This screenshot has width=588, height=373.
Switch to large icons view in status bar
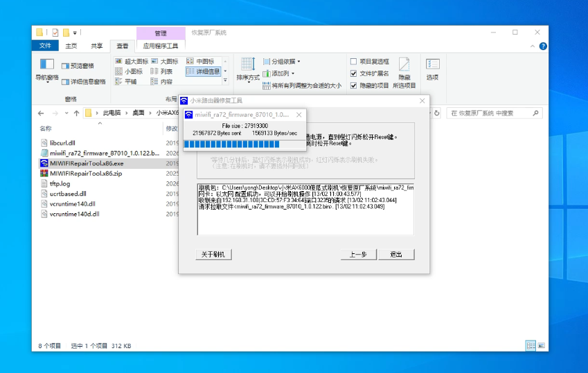click(x=541, y=345)
